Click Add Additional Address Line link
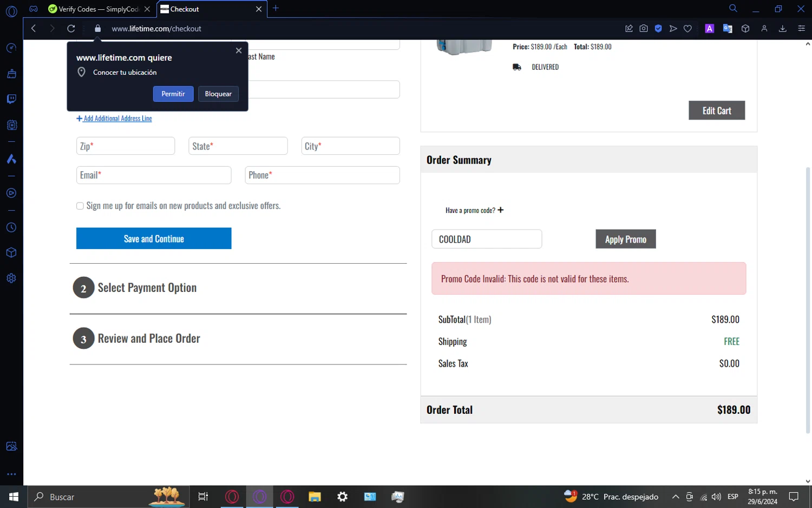 114,118
